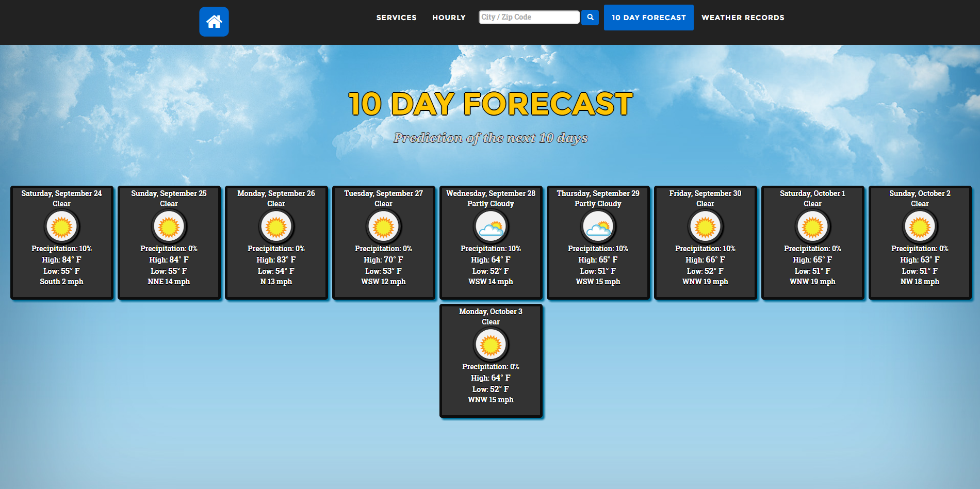Screen dimensions: 980x489
Task: Click 'NW 18 mph' wind text
Action: click(x=920, y=282)
